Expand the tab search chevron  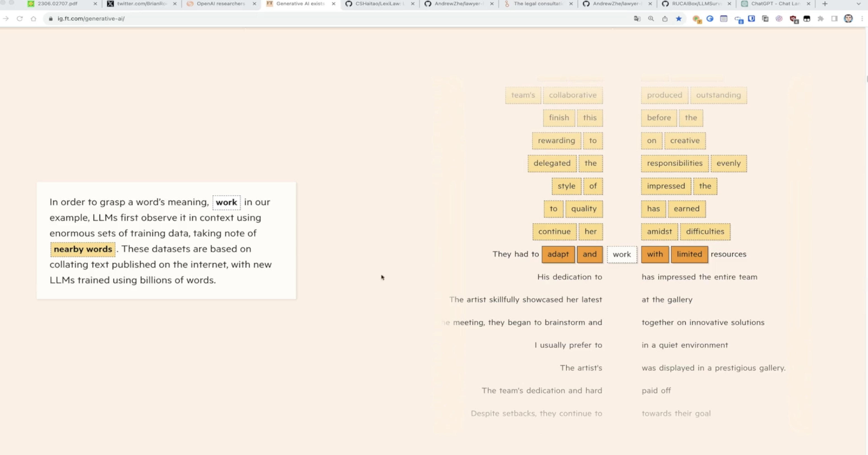(858, 4)
